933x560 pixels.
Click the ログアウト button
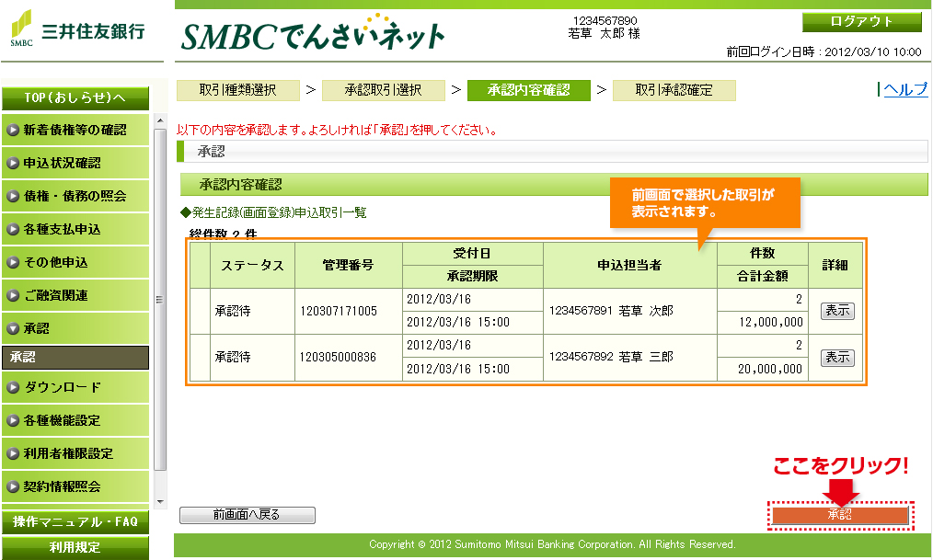pos(861,22)
